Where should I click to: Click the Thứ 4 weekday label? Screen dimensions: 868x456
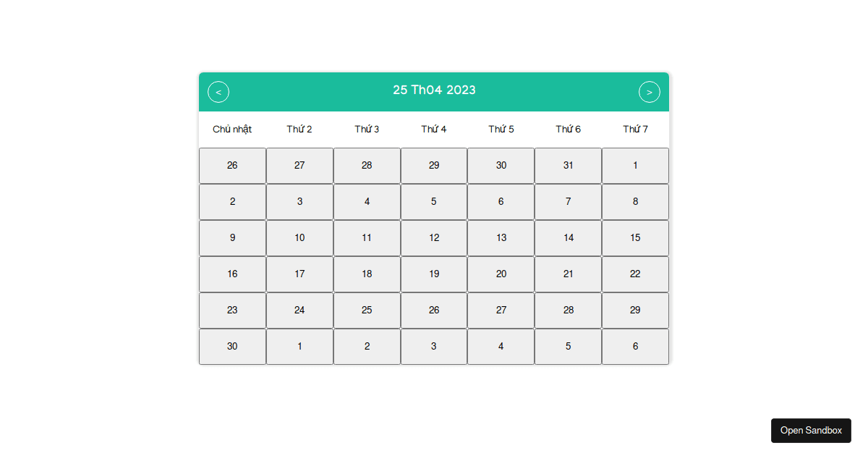pos(433,129)
